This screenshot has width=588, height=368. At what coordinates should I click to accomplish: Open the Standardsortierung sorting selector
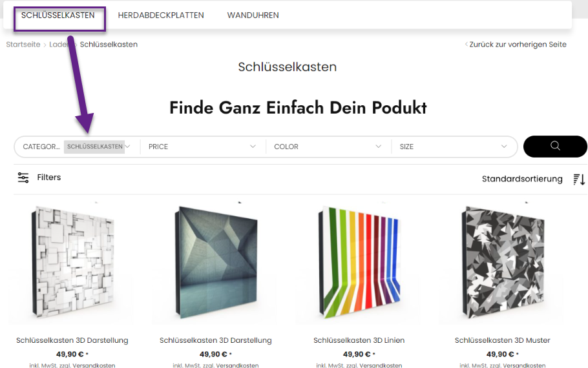pyautogui.click(x=522, y=179)
